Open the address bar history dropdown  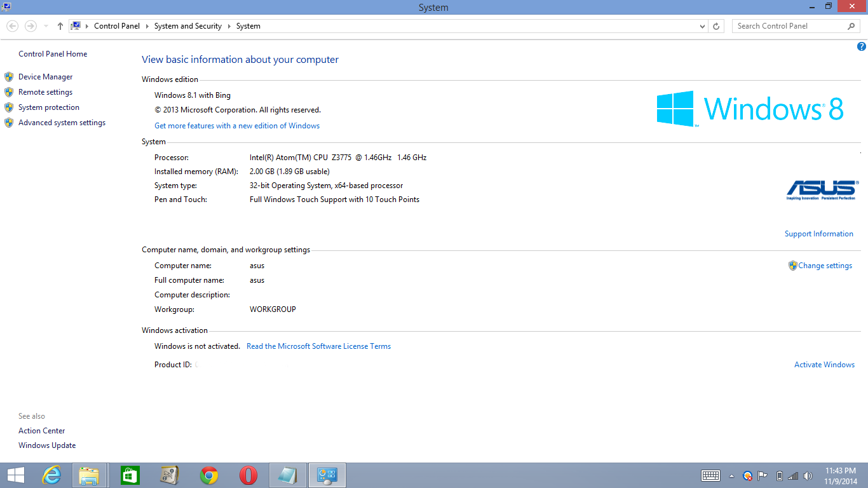[x=702, y=26]
